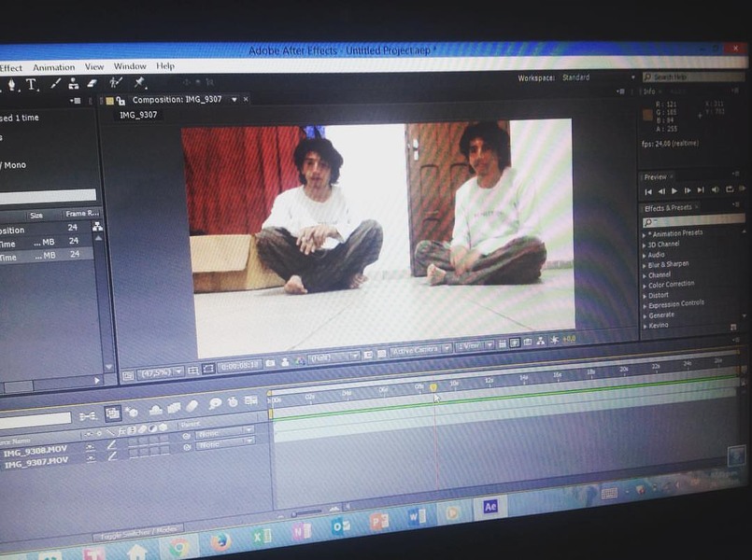This screenshot has height=560, width=752.
Task: Toggle Draft 3D in the timeline
Action: [132, 412]
